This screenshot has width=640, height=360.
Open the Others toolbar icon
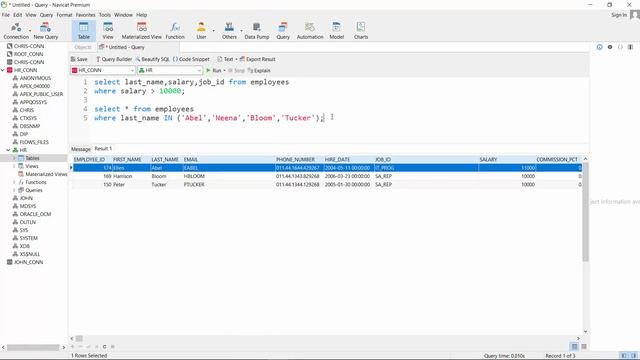(229, 31)
